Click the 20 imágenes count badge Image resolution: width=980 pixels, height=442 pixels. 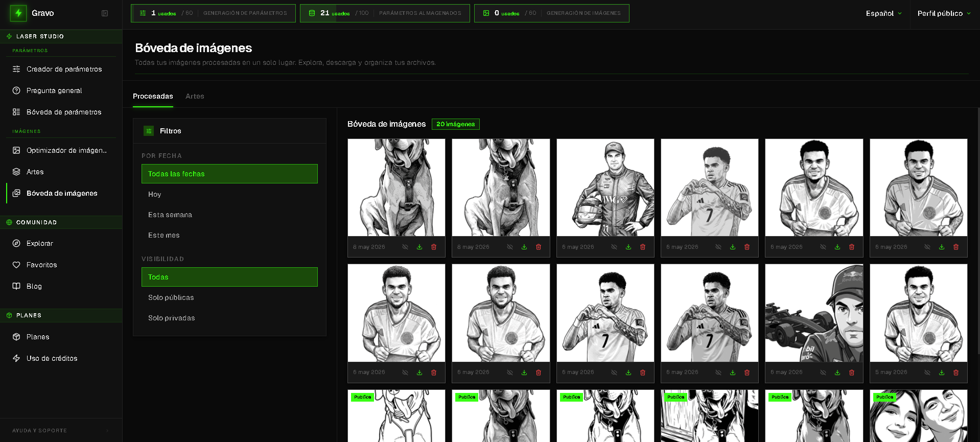pos(456,124)
